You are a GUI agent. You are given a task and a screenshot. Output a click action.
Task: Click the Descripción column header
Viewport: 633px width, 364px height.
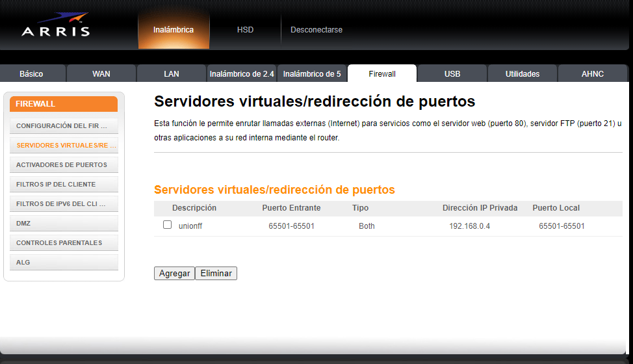[x=194, y=208]
